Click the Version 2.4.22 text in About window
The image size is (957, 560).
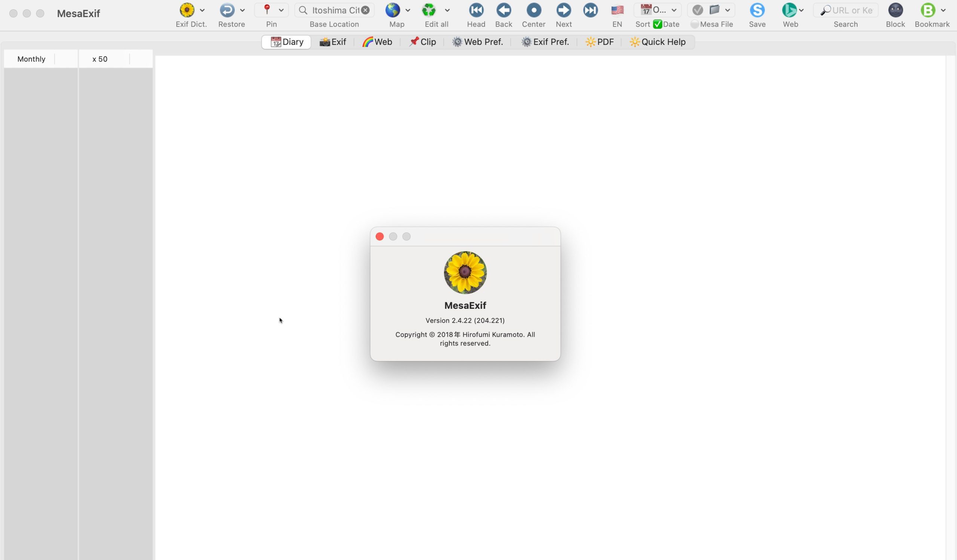click(465, 320)
